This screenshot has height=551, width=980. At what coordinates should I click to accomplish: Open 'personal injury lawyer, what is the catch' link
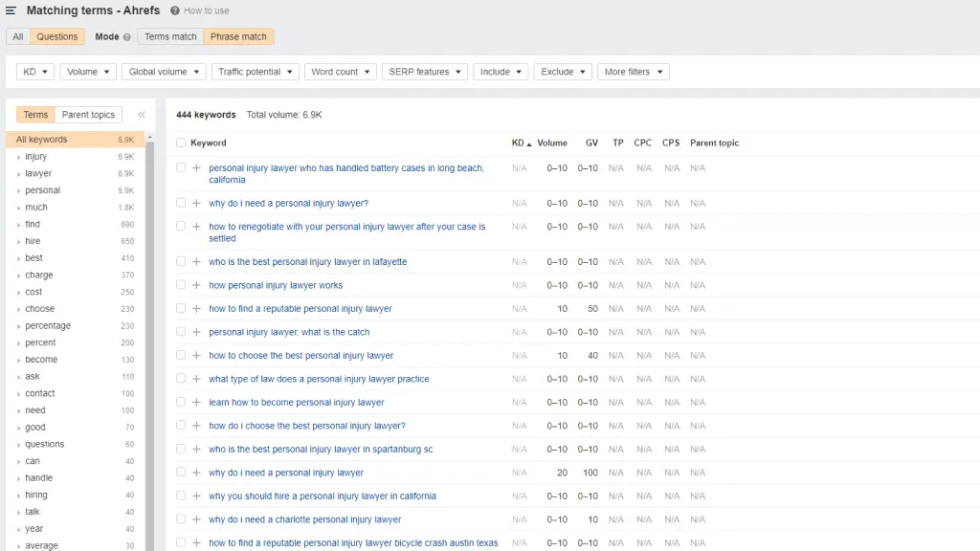point(289,332)
